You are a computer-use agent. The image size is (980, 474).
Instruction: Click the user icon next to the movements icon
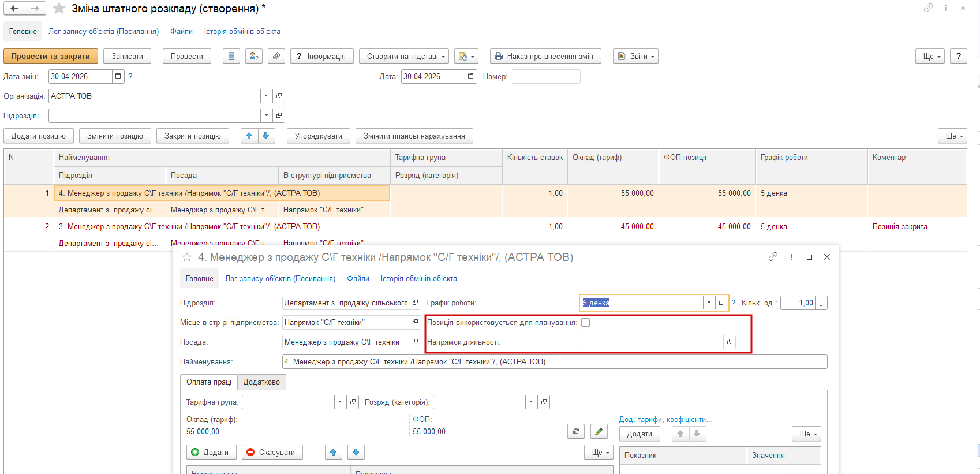254,56
